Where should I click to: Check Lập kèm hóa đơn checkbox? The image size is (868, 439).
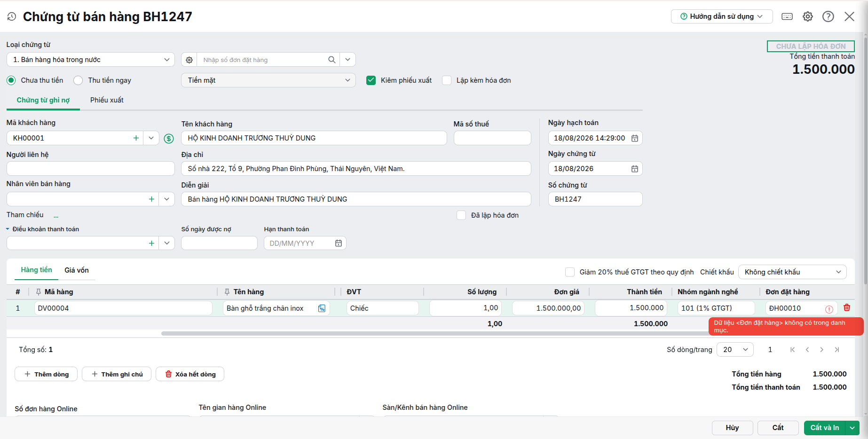coord(447,80)
